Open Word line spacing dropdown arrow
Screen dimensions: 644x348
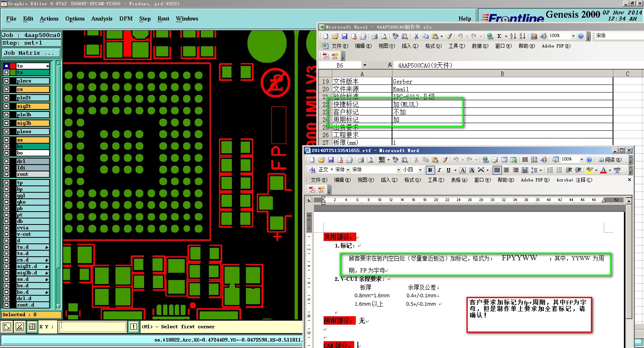coord(541,170)
